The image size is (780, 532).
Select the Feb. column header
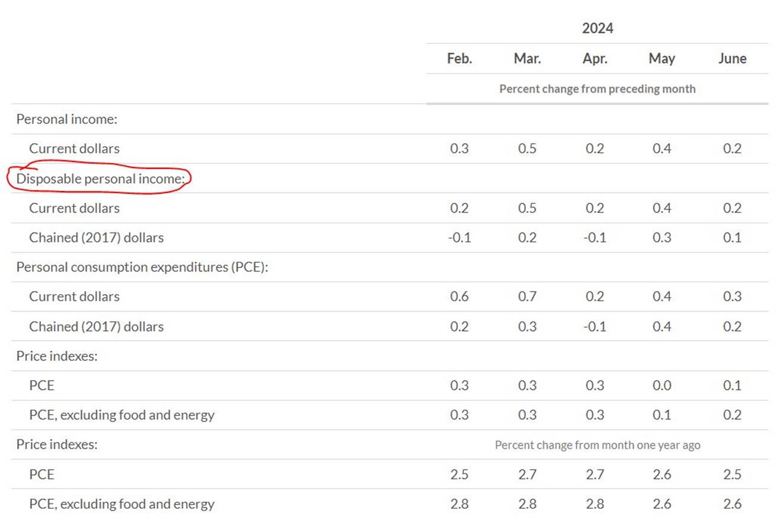point(459,59)
